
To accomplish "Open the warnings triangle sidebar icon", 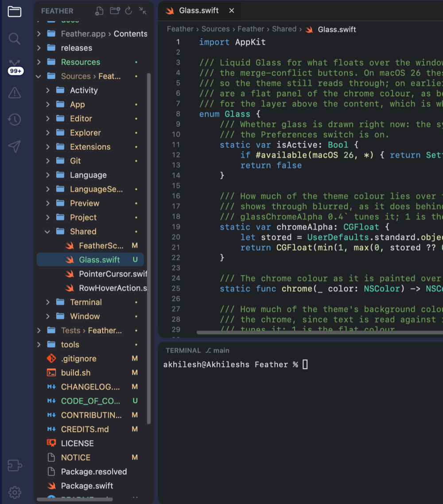I will [15, 93].
